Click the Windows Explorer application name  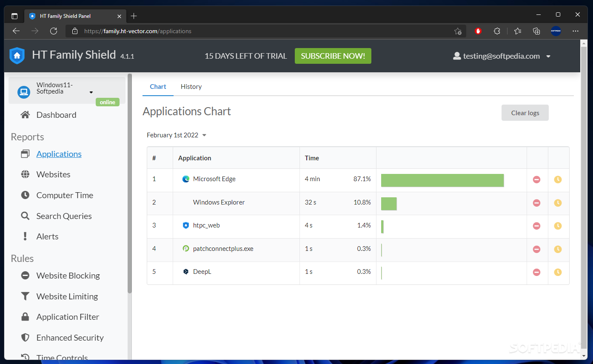point(219,202)
